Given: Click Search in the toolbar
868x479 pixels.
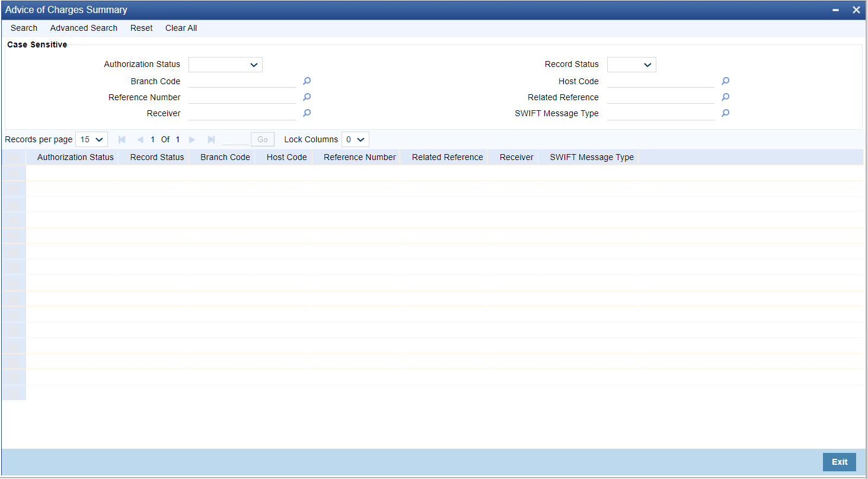Looking at the screenshot, I should click(x=24, y=28).
